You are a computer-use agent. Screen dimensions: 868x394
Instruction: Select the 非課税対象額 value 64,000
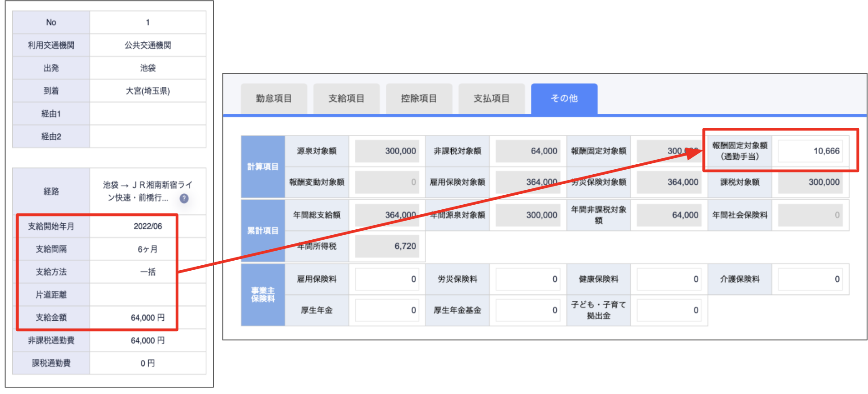[x=528, y=151]
